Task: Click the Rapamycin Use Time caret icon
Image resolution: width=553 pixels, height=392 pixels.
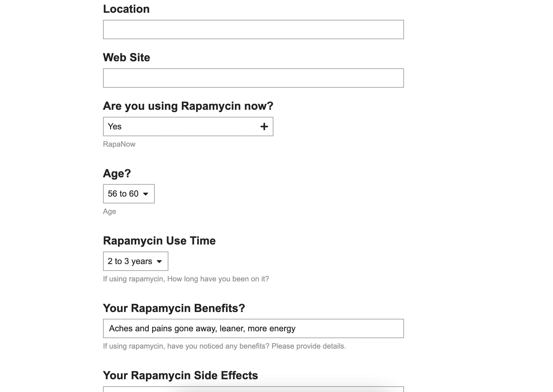Action: pyautogui.click(x=159, y=262)
